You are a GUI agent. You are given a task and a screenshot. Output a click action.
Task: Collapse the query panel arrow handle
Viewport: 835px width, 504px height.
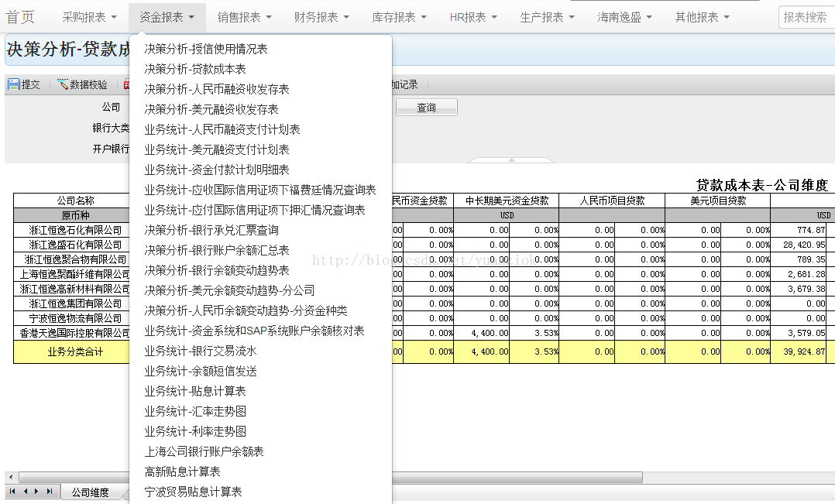(x=511, y=160)
